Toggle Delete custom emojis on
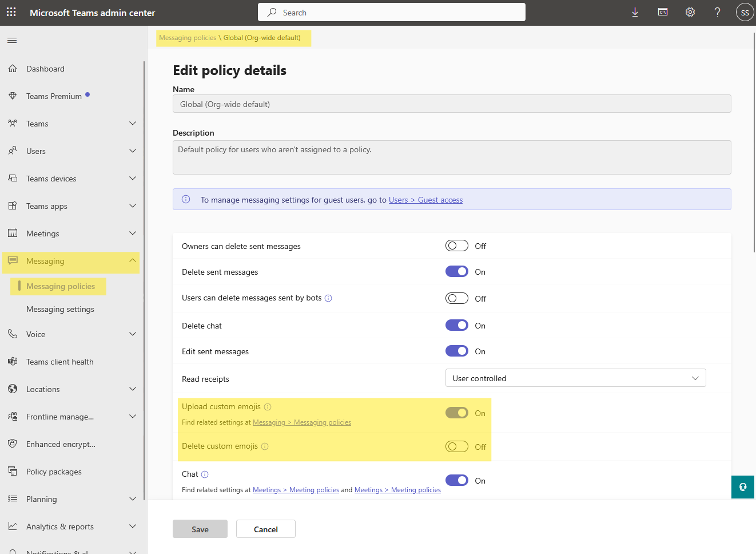Screen dimensions: 756x554 pyautogui.click(x=456, y=447)
